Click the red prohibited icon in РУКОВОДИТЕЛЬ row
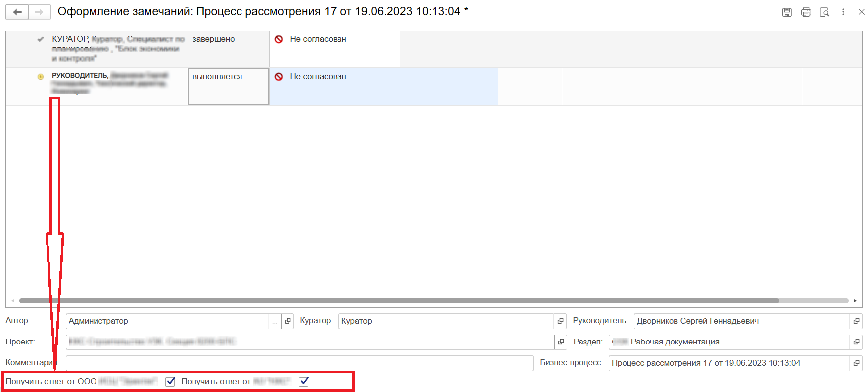 pyautogui.click(x=279, y=77)
